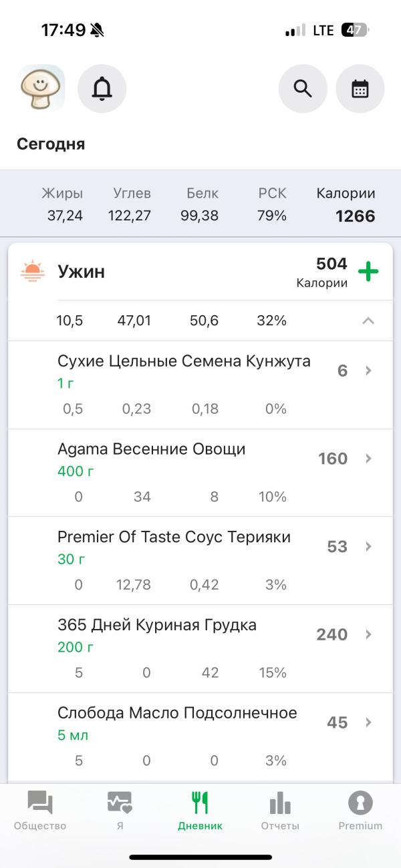This screenshot has height=868, width=401.
Task: Tap the sunset icon beside Ужин
Action: [x=32, y=271]
